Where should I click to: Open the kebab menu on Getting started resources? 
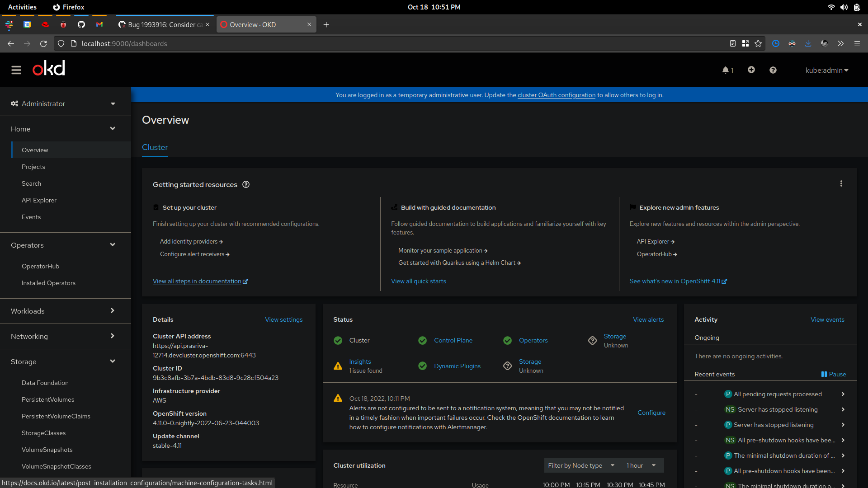[x=841, y=183]
